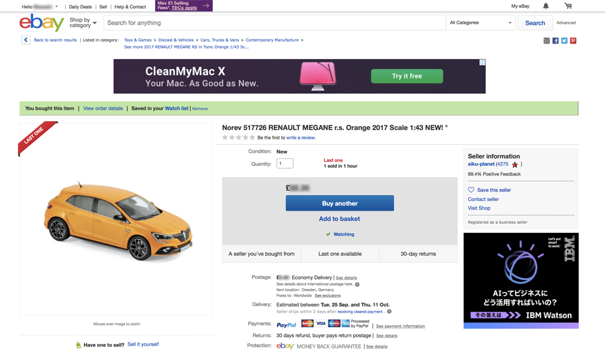Screen dimensions: 605x364
Task: Click the heart icon to save seller
Action: coord(471,190)
